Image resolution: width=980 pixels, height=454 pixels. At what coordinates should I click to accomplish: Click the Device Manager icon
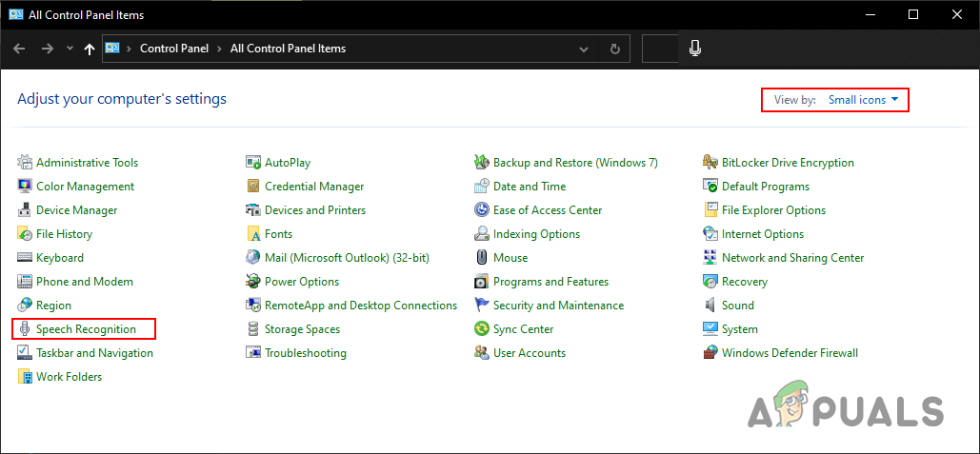pyautogui.click(x=25, y=210)
